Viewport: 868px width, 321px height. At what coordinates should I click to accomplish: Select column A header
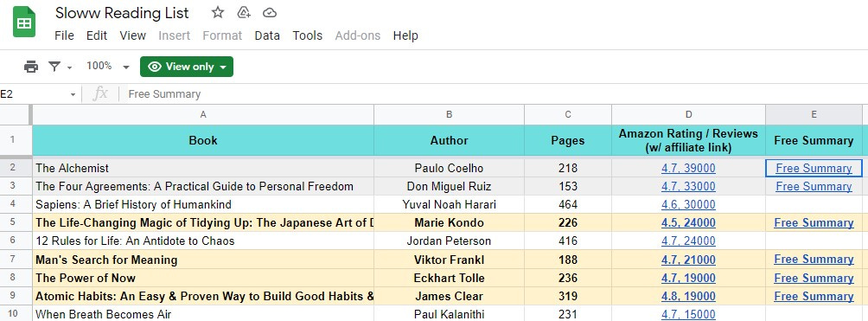[203, 115]
